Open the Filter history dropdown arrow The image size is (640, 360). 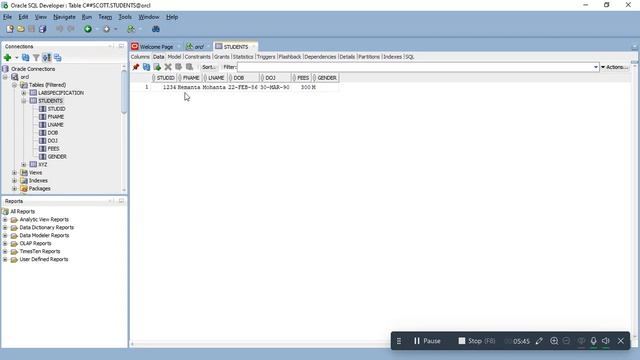point(596,67)
